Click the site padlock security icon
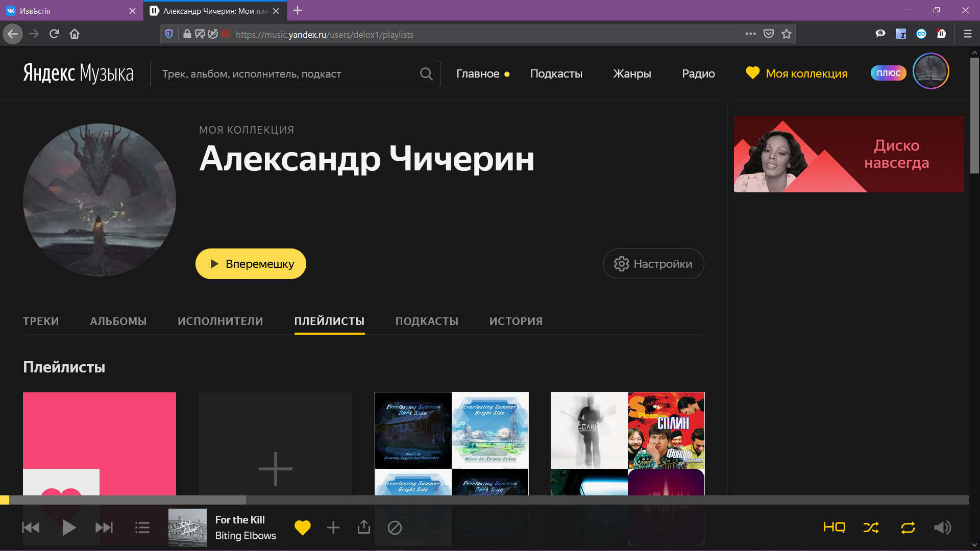This screenshot has height=551, width=980. (187, 34)
